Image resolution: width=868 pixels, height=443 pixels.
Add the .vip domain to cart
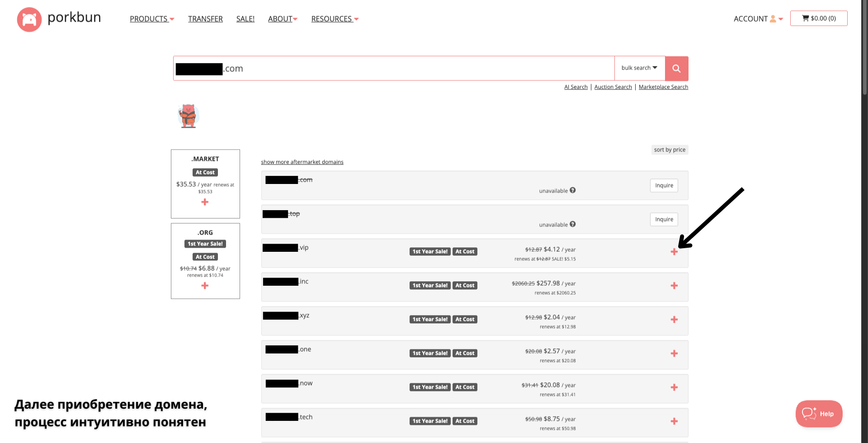click(x=674, y=252)
